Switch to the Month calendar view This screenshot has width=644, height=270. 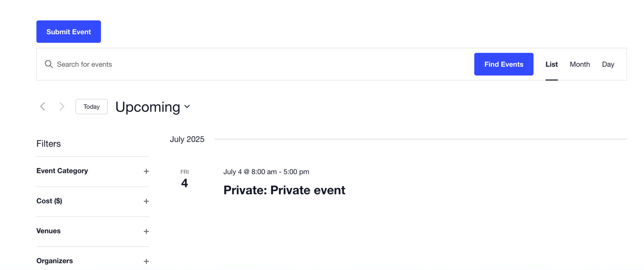(x=580, y=64)
